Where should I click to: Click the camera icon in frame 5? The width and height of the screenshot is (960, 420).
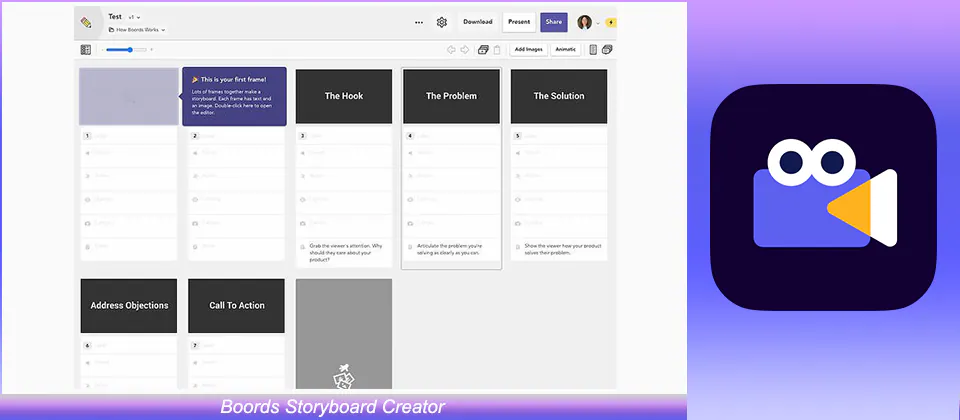518,222
